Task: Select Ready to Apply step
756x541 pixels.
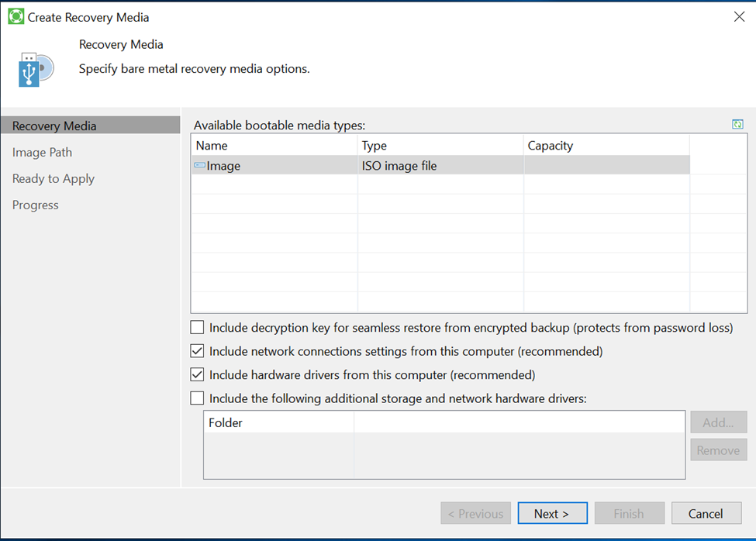Action: pyautogui.click(x=54, y=179)
